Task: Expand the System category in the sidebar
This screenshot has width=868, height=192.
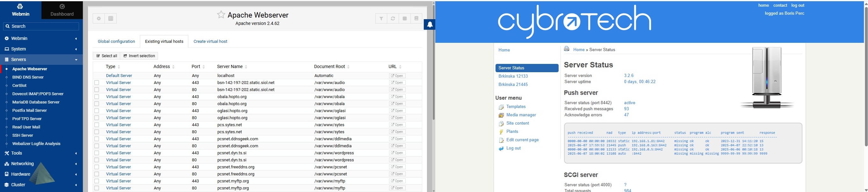Action: point(41,49)
